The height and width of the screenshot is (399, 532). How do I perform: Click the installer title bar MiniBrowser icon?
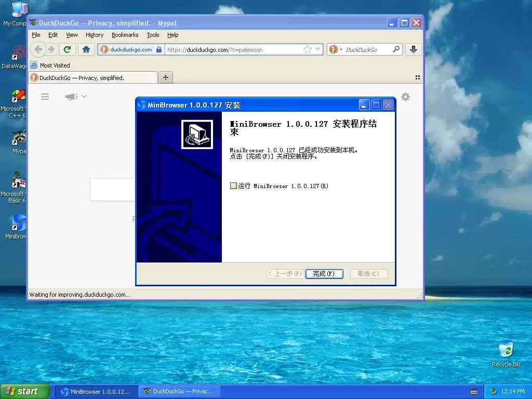(141, 105)
